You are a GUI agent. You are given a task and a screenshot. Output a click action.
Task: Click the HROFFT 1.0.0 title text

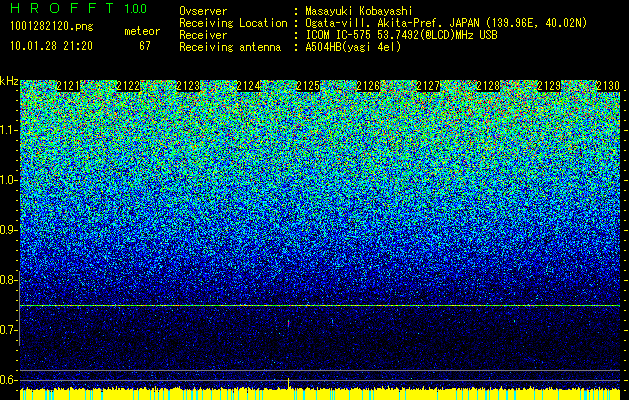tap(78, 8)
